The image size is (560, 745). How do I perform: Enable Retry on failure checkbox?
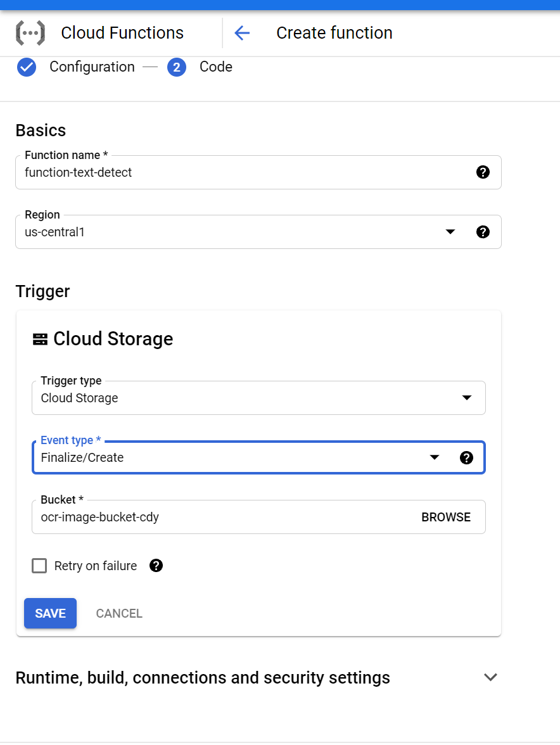tap(39, 566)
